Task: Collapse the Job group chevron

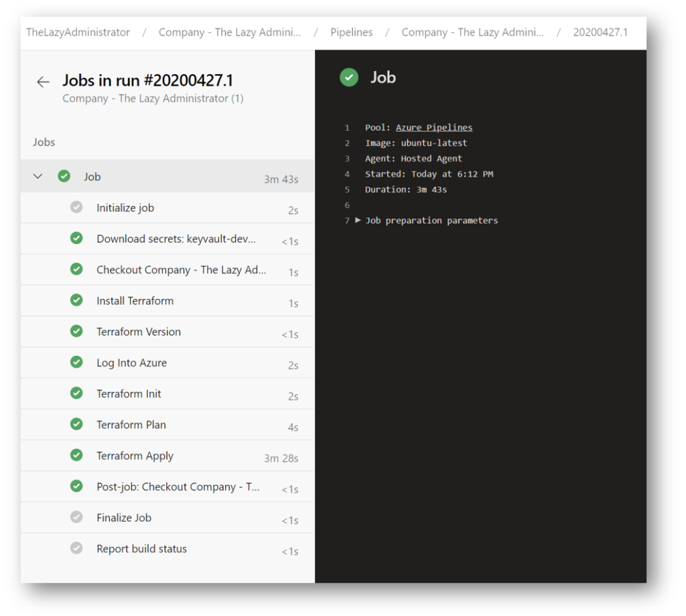Action: 38,176
